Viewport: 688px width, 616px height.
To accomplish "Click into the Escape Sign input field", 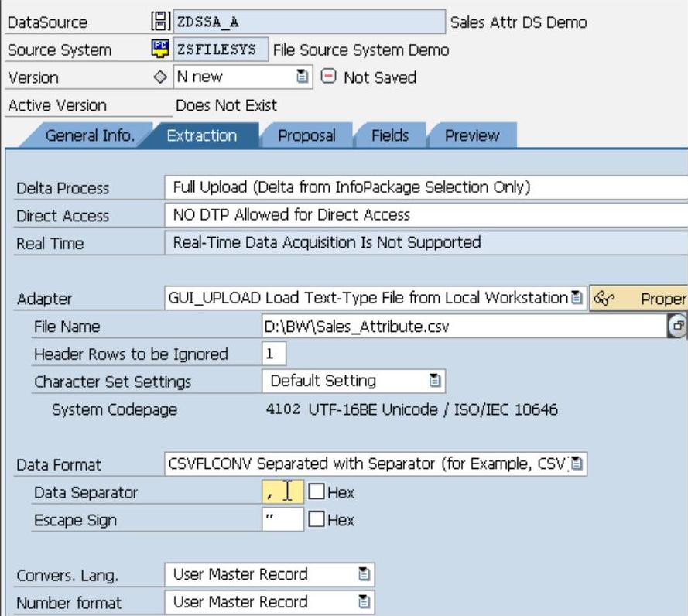I will 282,520.
